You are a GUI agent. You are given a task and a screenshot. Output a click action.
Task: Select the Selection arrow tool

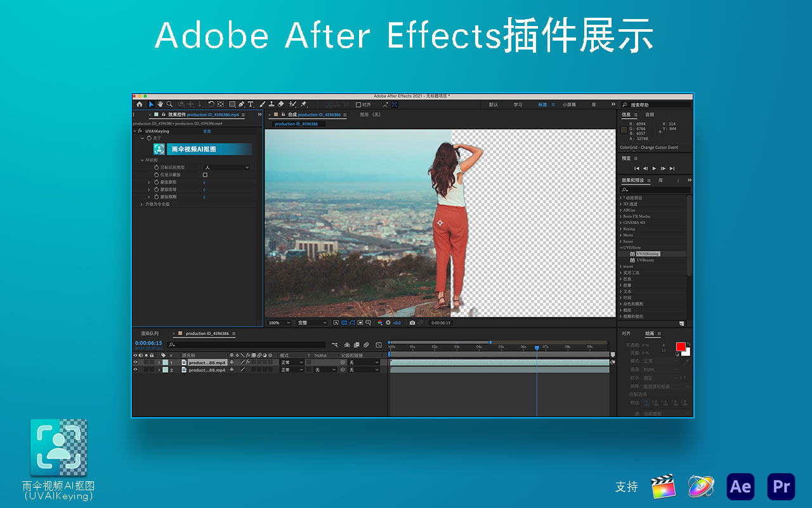(152, 104)
